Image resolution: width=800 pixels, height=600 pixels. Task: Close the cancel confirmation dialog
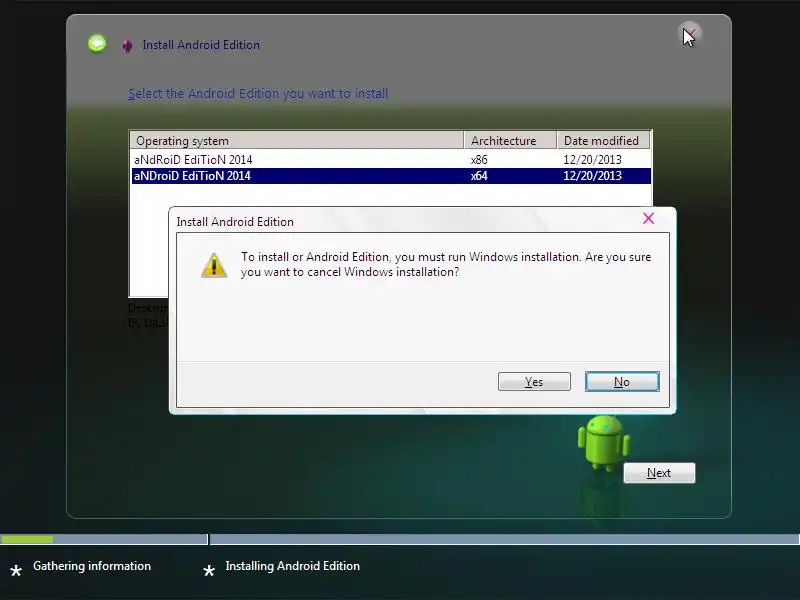[x=648, y=218]
